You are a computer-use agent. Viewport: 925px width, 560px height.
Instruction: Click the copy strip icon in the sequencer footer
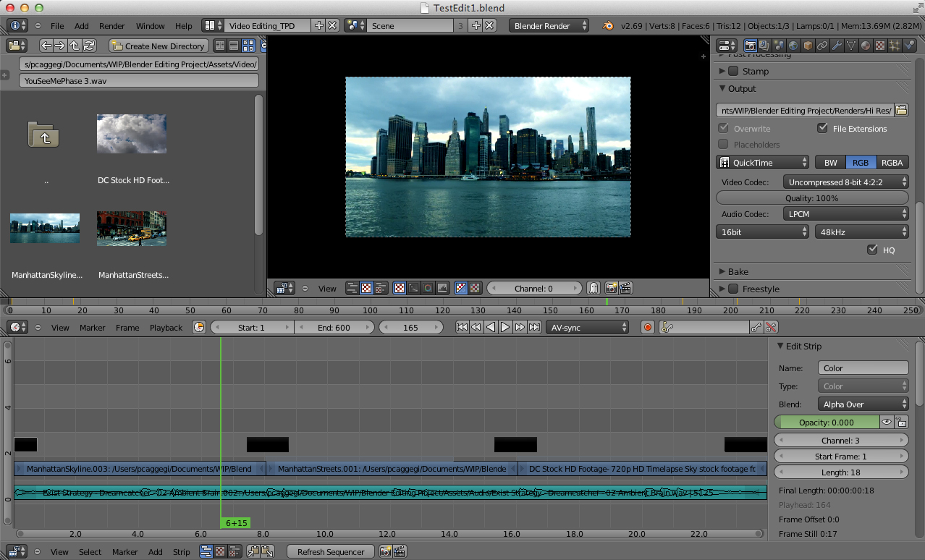[x=252, y=551]
